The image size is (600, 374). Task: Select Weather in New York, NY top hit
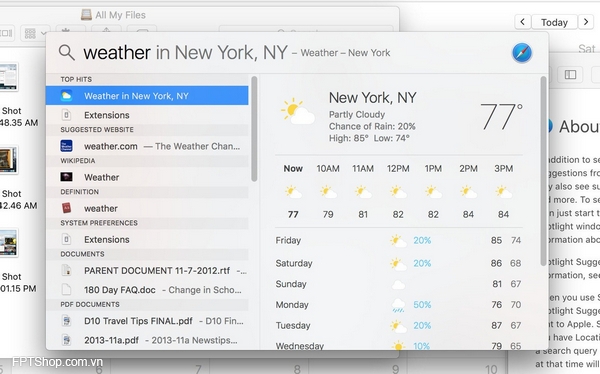(x=147, y=96)
